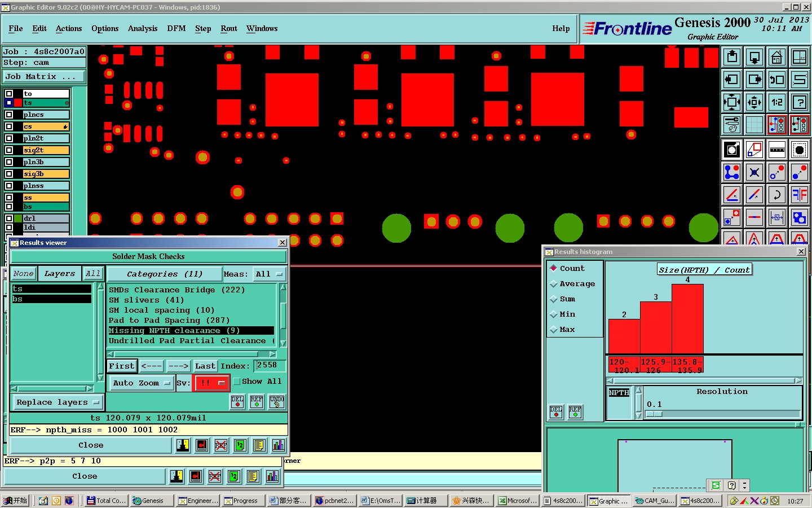
Task: Click the pan right arrow icon
Action: (754, 80)
